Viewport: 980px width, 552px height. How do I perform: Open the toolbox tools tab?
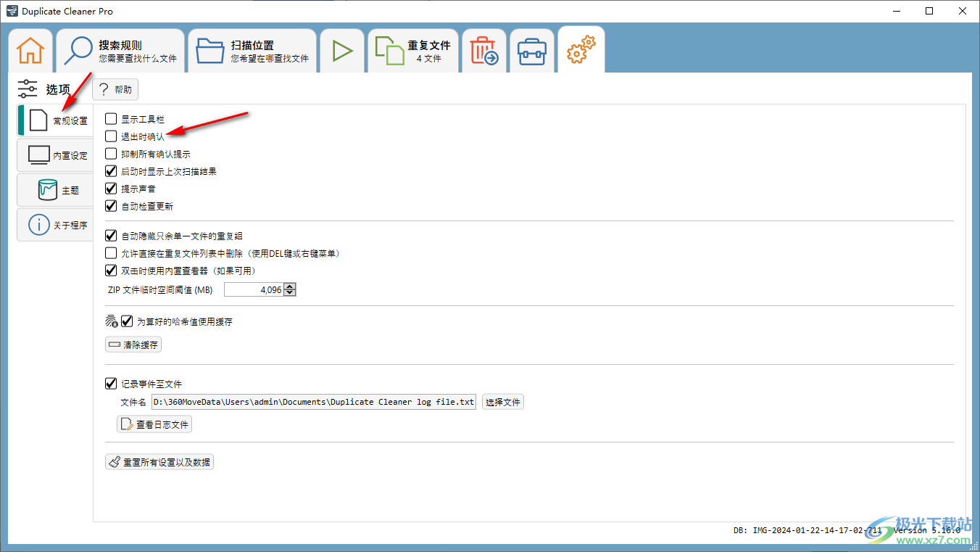[x=532, y=51]
